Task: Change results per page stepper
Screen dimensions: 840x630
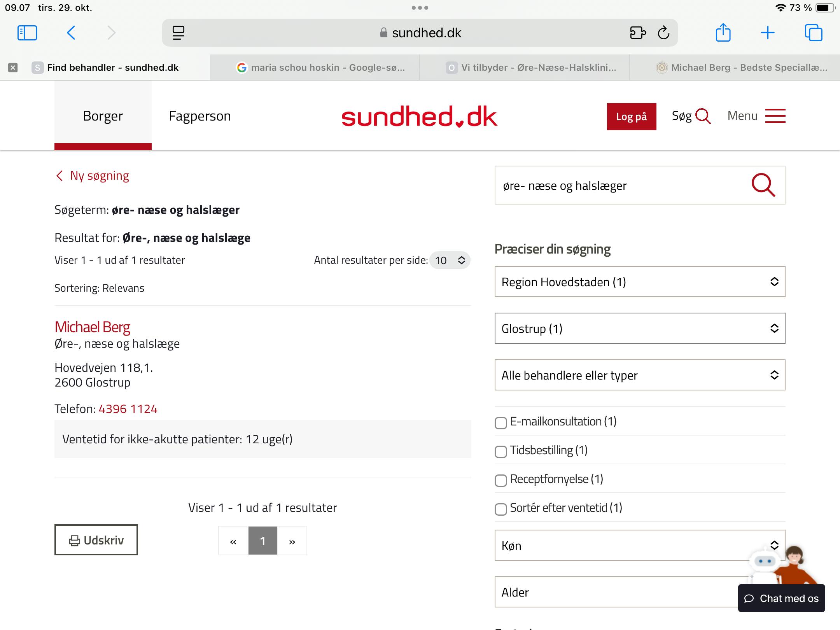Action: [x=450, y=260]
